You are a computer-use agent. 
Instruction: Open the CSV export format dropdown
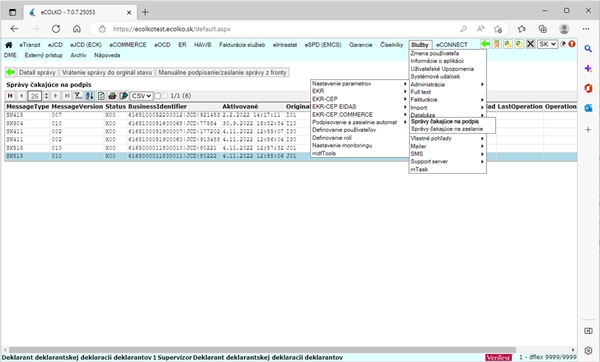click(x=142, y=96)
